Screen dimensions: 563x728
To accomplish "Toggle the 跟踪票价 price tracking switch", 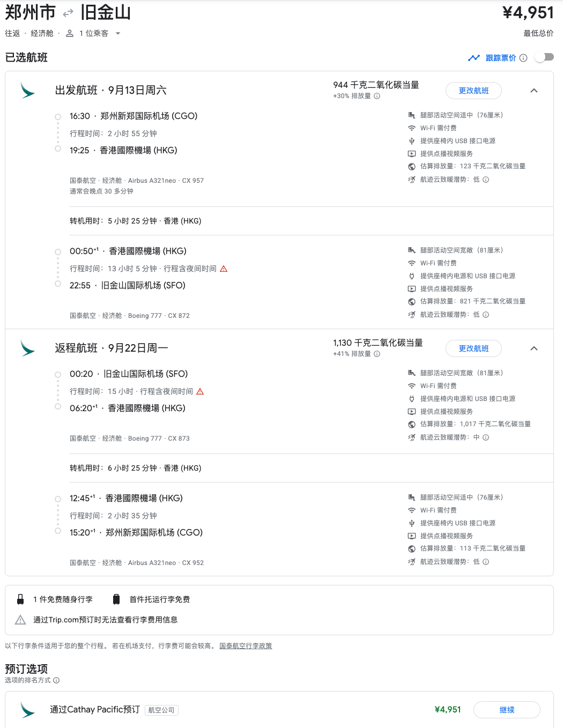I will coord(544,57).
